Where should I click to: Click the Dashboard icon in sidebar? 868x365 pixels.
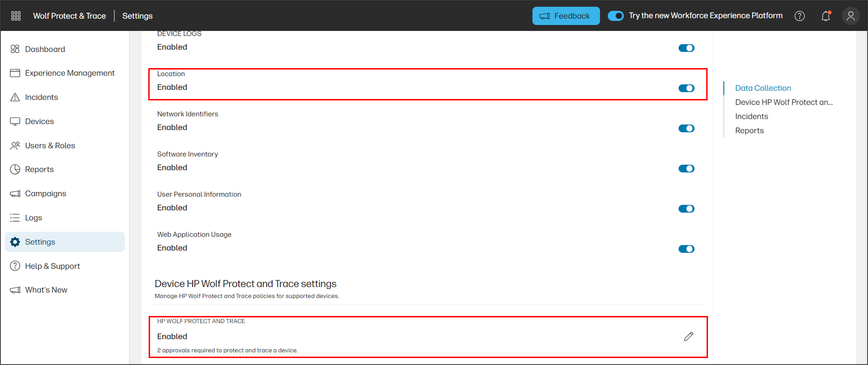(15, 49)
